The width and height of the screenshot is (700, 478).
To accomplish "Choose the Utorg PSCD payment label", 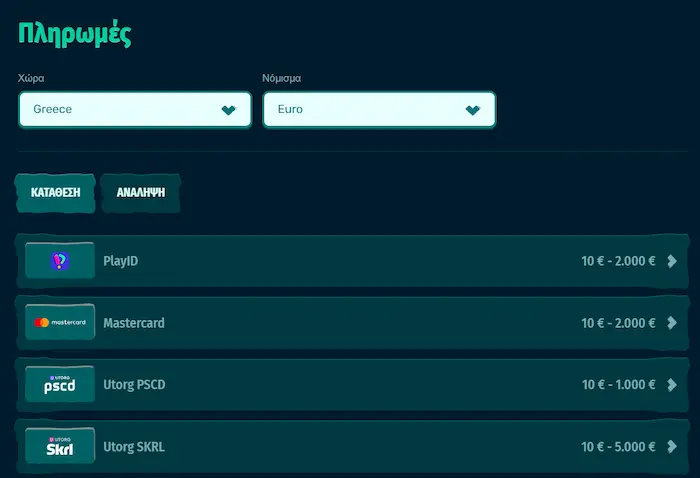I will [x=135, y=385].
